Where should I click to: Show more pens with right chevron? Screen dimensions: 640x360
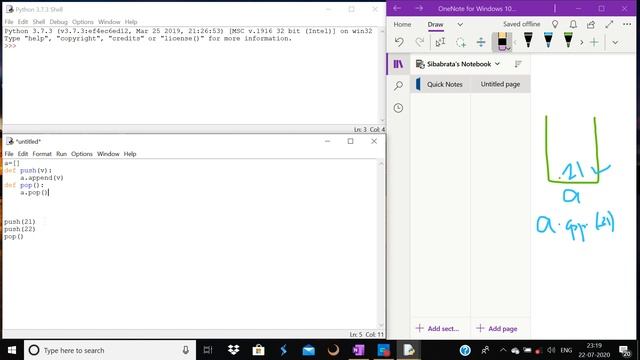(581, 42)
